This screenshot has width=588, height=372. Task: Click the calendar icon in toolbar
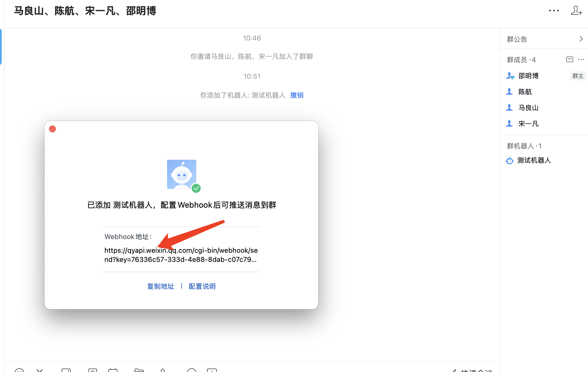pos(113,370)
